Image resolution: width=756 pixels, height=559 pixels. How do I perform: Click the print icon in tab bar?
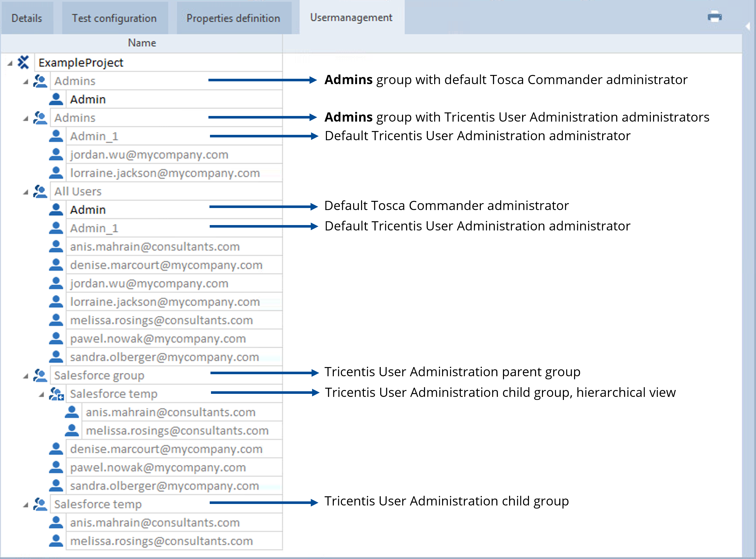click(714, 17)
